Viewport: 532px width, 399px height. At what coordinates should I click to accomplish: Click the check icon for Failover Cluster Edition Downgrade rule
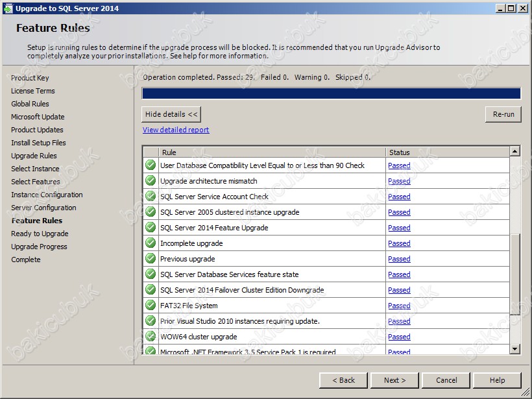click(x=151, y=290)
